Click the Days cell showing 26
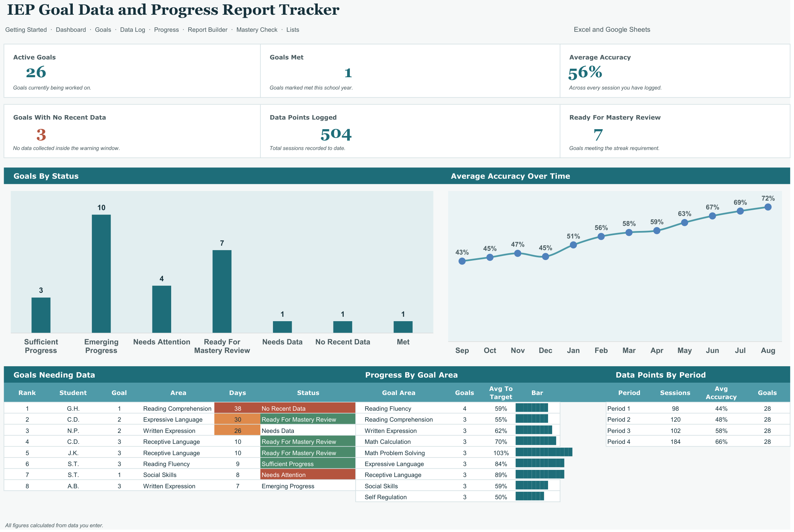The width and height of the screenshot is (794, 532). tap(237, 431)
